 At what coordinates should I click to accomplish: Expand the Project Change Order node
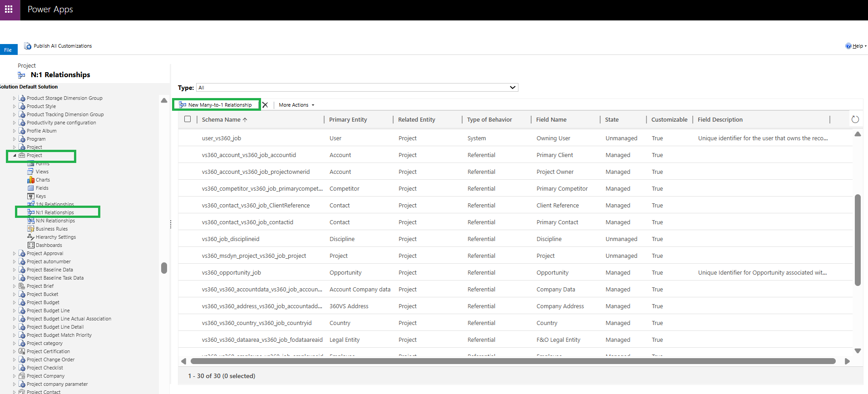[x=15, y=360]
